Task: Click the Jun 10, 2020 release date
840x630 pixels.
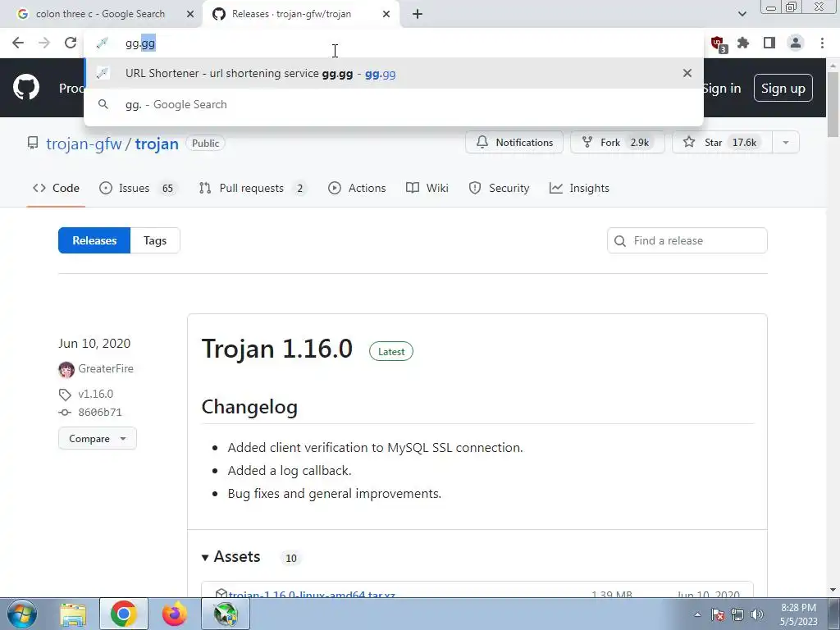Action: click(94, 344)
